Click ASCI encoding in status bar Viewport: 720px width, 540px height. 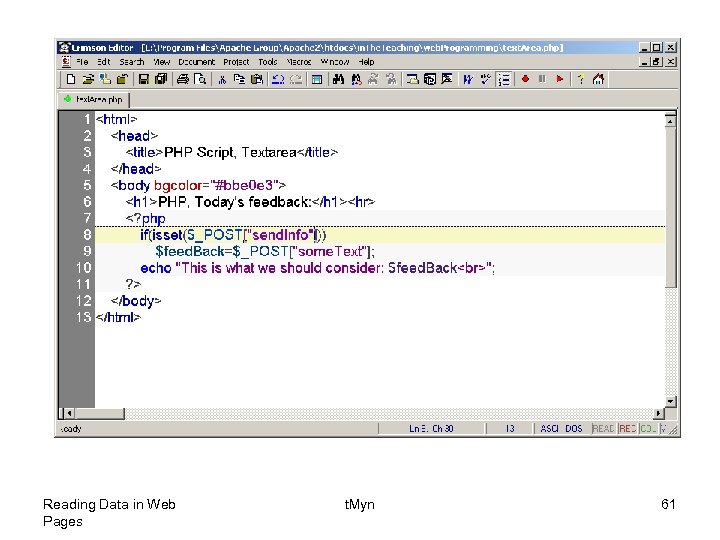click(549, 428)
